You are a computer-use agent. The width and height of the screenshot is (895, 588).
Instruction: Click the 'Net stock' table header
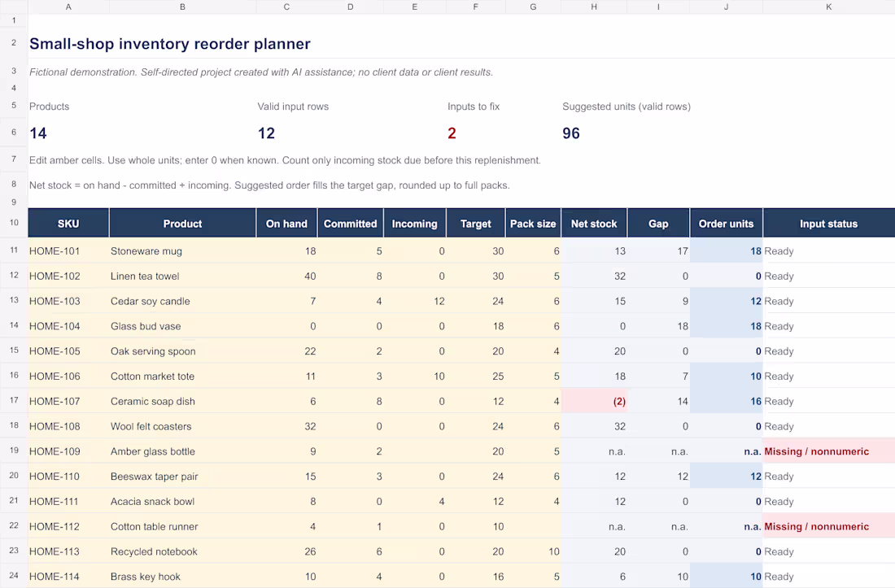(594, 224)
